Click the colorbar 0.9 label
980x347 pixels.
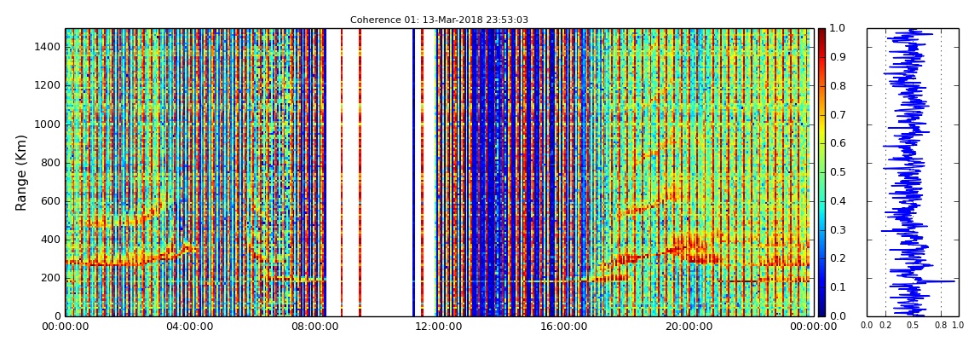coord(836,57)
